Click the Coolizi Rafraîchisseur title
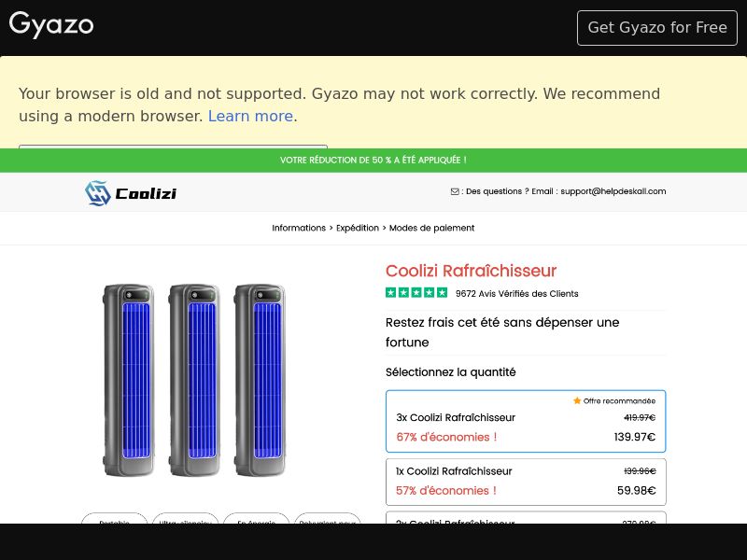747x560 pixels. tap(471, 271)
